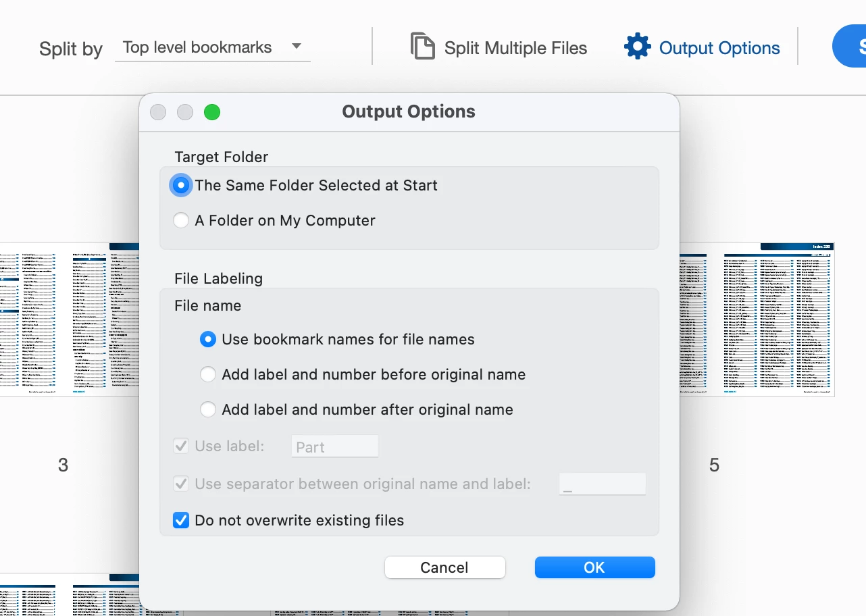Select page 3 thumbnail behind the dialog
Image resolution: width=866 pixels, height=616 pixels.
(x=69, y=319)
